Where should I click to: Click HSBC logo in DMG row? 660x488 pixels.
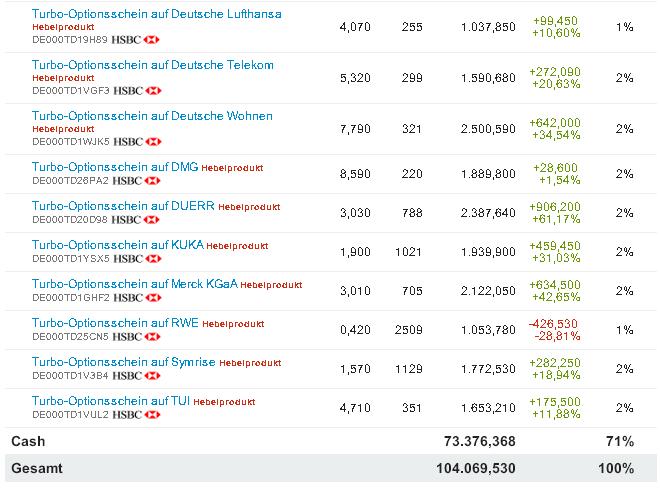tap(136, 181)
